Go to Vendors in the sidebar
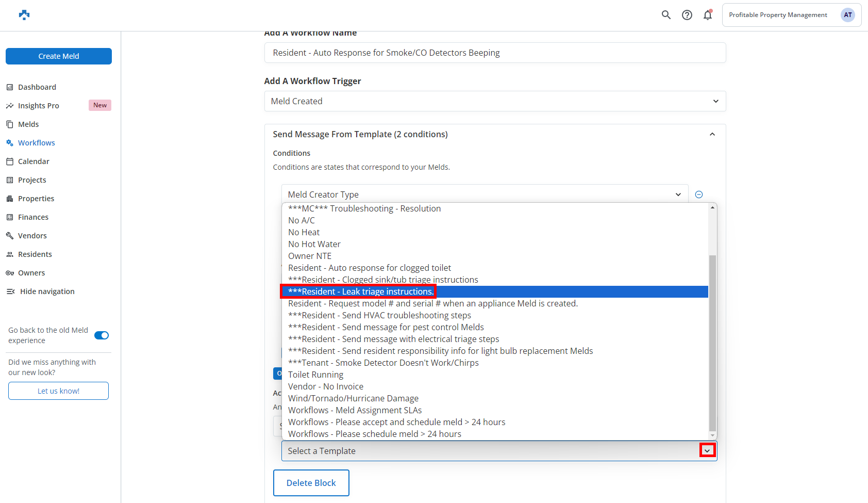This screenshot has width=868, height=503. [32, 236]
